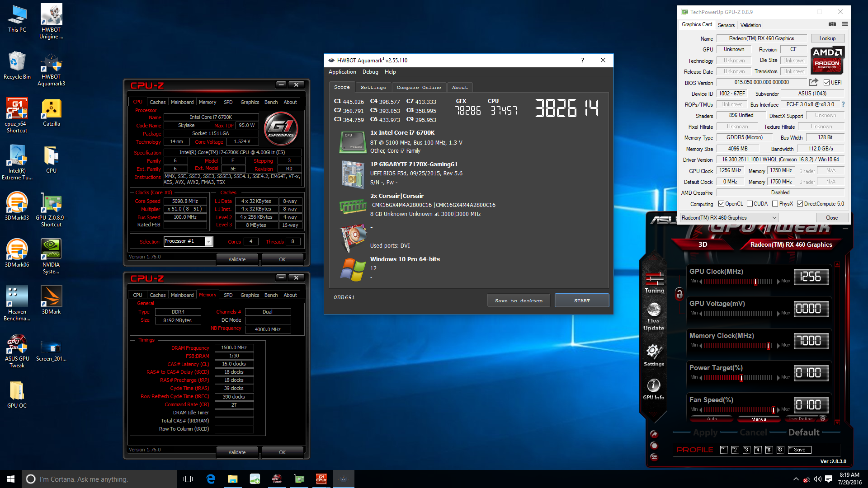Click Save to desktop in Aquamark
Viewport: 868px width, 488px height.
(519, 300)
